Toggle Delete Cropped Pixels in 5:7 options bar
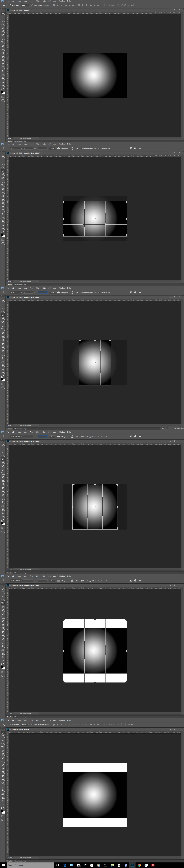This screenshot has height=868, width=184. coord(82,292)
